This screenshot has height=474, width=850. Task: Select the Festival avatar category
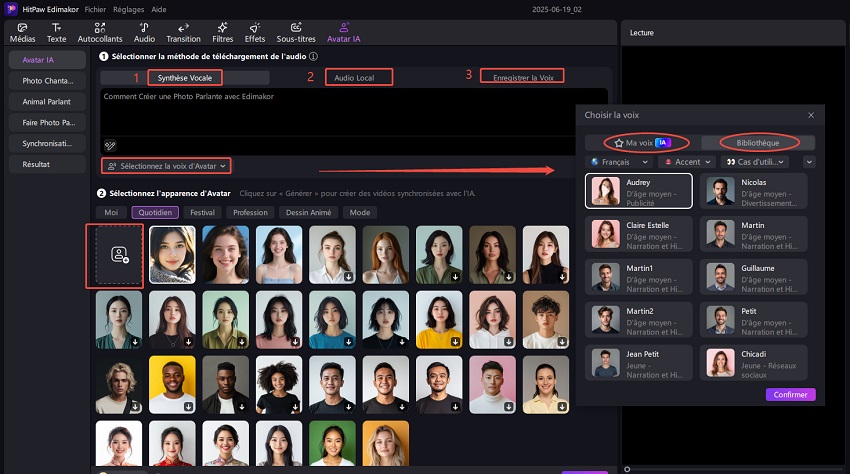[202, 213]
